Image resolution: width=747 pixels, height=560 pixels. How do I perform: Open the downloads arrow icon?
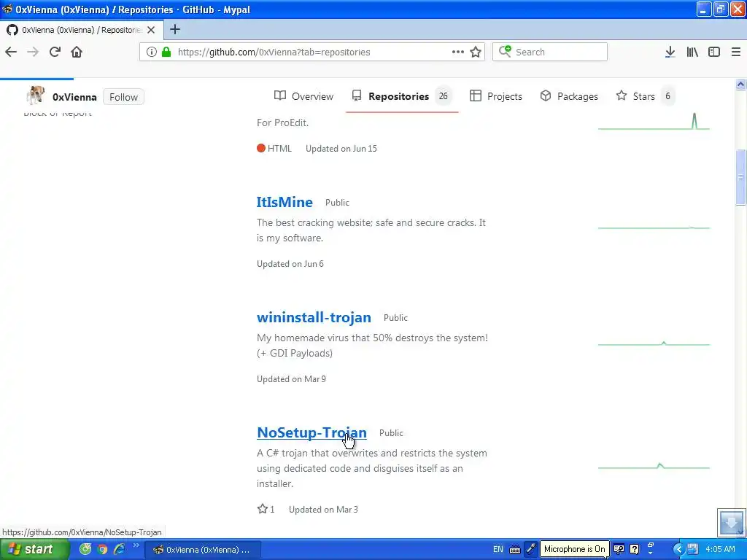pyautogui.click(x=670, y=52)
